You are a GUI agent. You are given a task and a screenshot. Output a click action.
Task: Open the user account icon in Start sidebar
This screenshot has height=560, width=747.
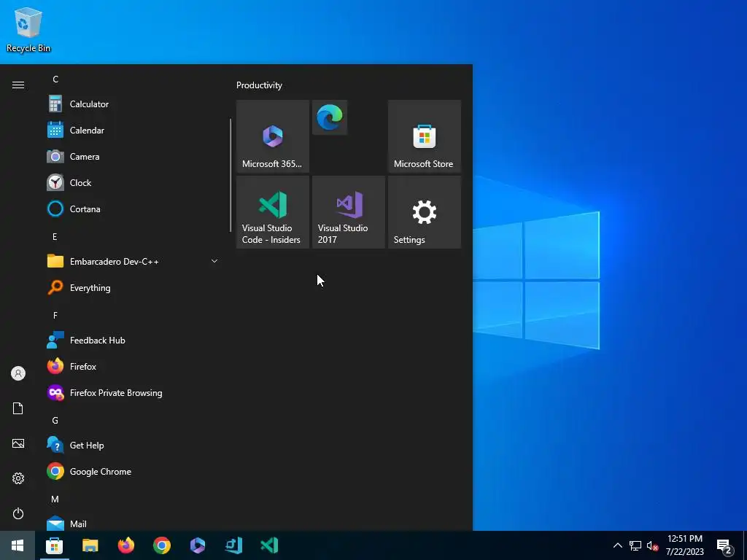[x=18, y=373]
